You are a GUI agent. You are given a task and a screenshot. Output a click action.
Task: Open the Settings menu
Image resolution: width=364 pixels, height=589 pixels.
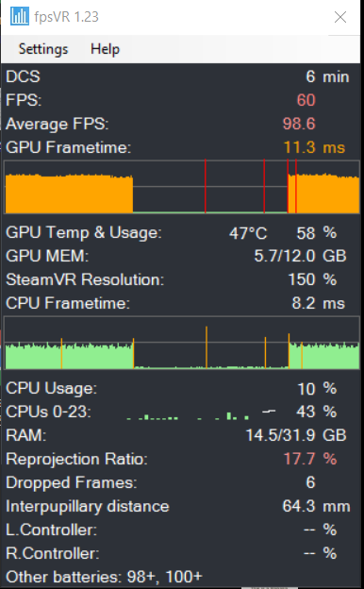(43, 49)
